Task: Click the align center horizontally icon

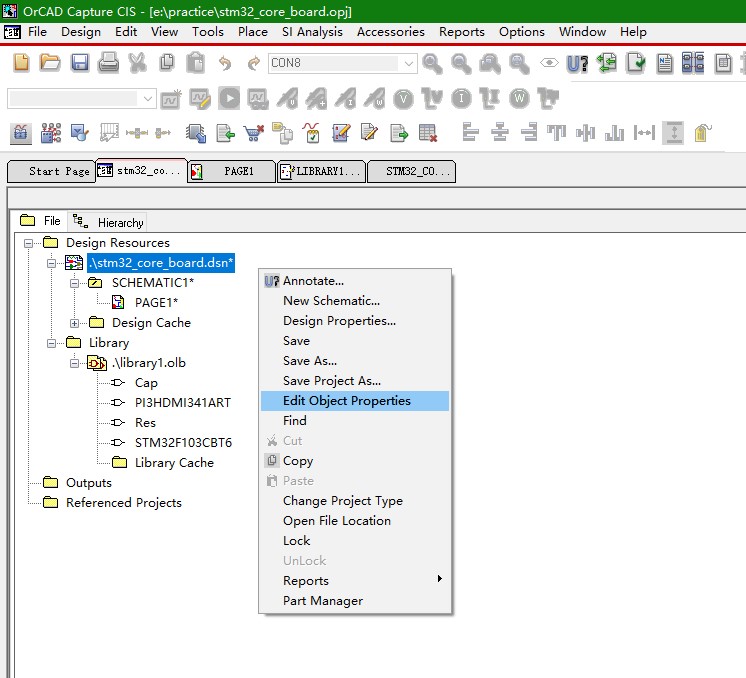Action: pos(500,132)
